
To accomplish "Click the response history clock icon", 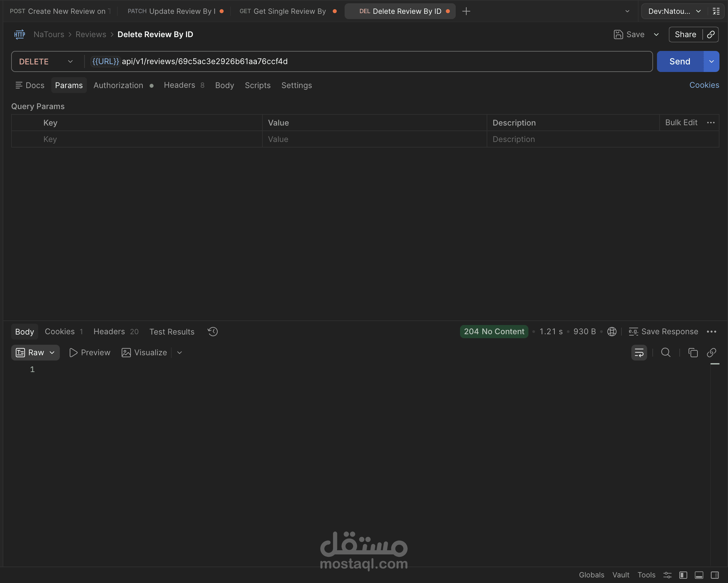I will click(x=213, y=332).
